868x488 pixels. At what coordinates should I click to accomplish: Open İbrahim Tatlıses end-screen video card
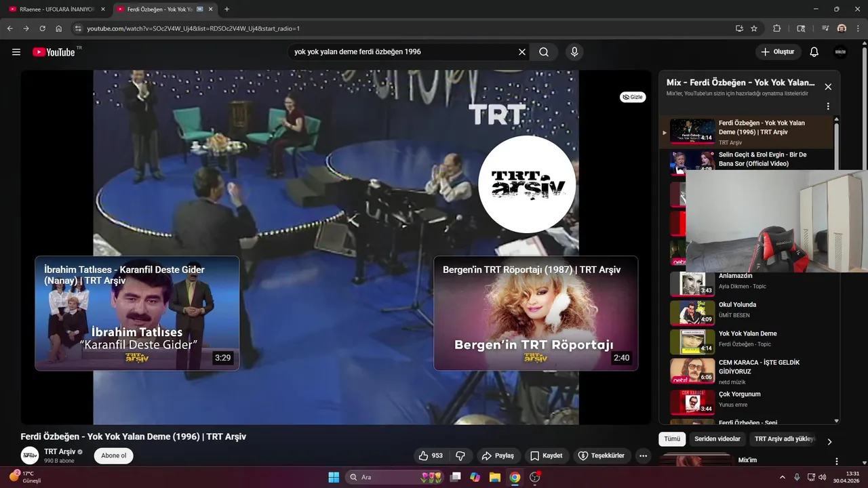point(137,313)
